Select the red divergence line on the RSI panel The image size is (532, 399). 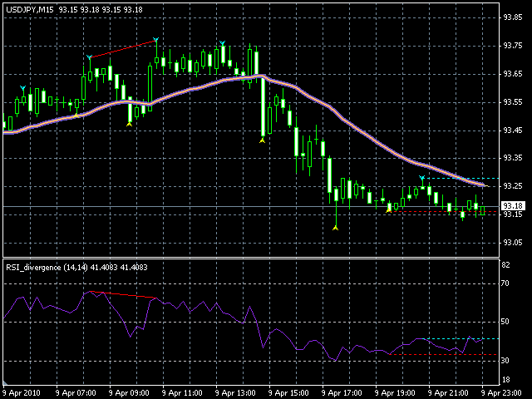(123, 294)
